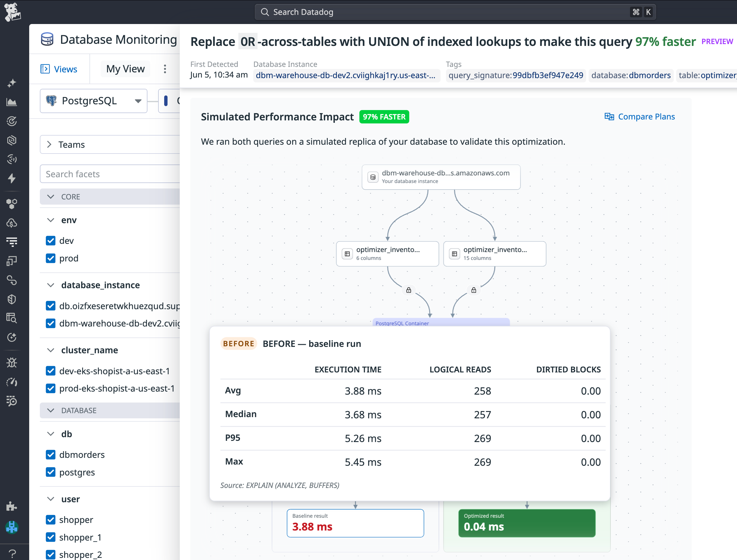
Task: Open the circular target monitors sidebar icon
Action: point(12,121)
